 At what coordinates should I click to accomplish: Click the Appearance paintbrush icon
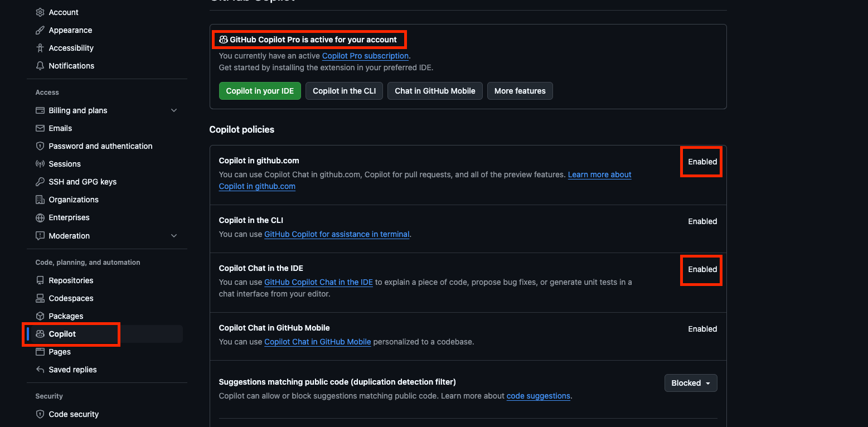(x=40, y=30)
